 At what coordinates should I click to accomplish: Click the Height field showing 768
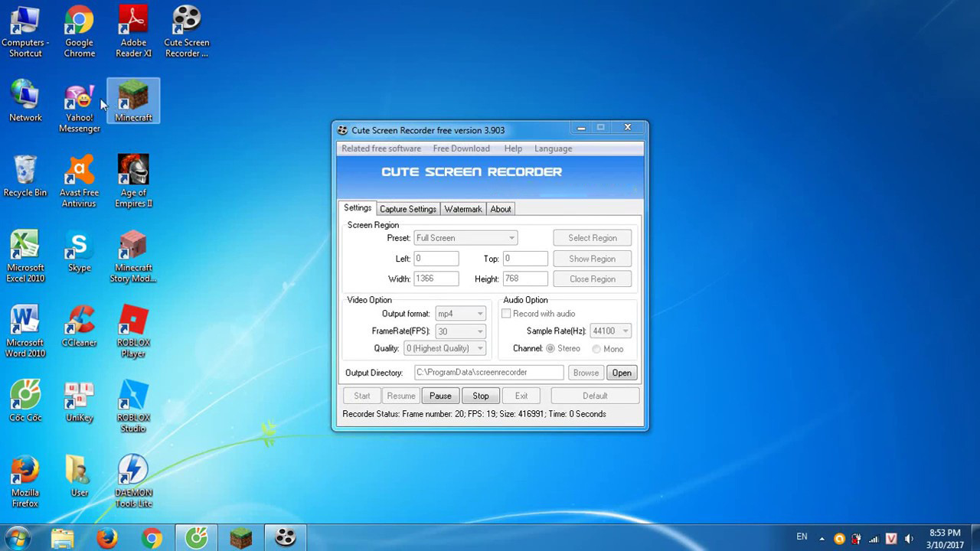(525, 279)
